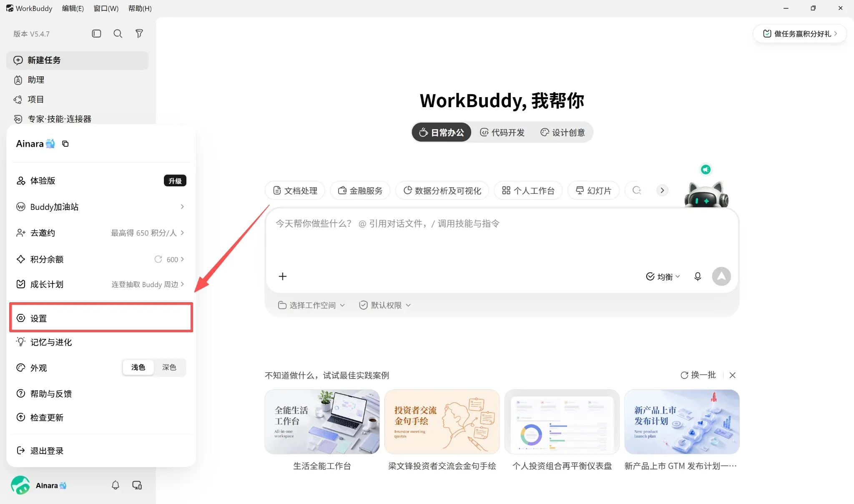854x504 pixels.
Task: Open 项目 in the sidebar
Action: click(x=78, y=99)
